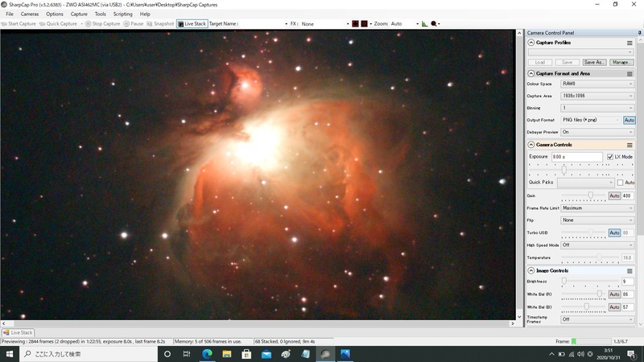
Task: Click the Exposure slider handle
Action: [x=564, y=170]
